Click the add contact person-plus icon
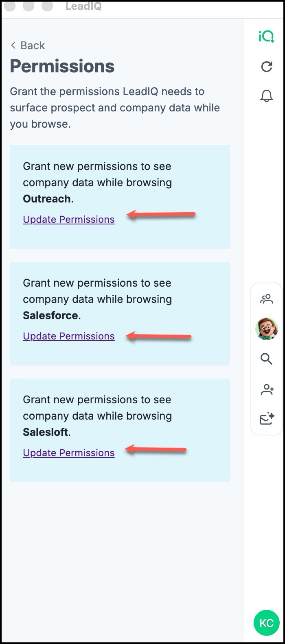Image resolution: width=285 pixels, height=644 pixels. (x=267, y=389)
